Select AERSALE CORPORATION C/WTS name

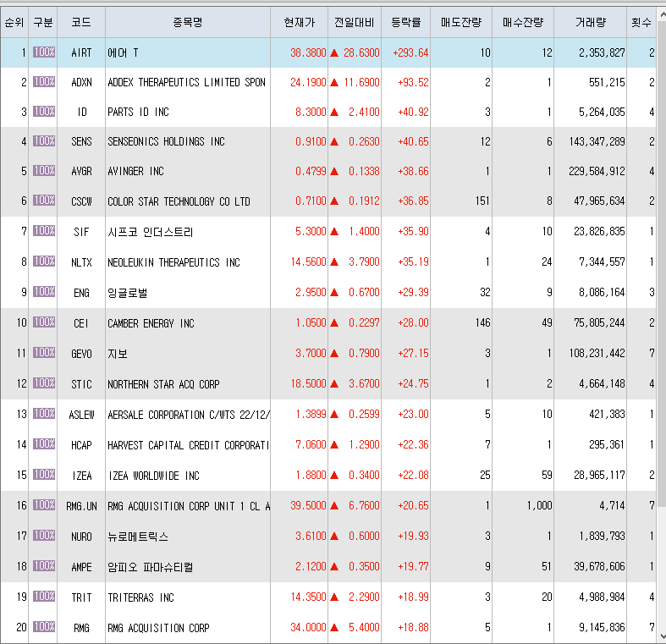(x=189, y=415)
